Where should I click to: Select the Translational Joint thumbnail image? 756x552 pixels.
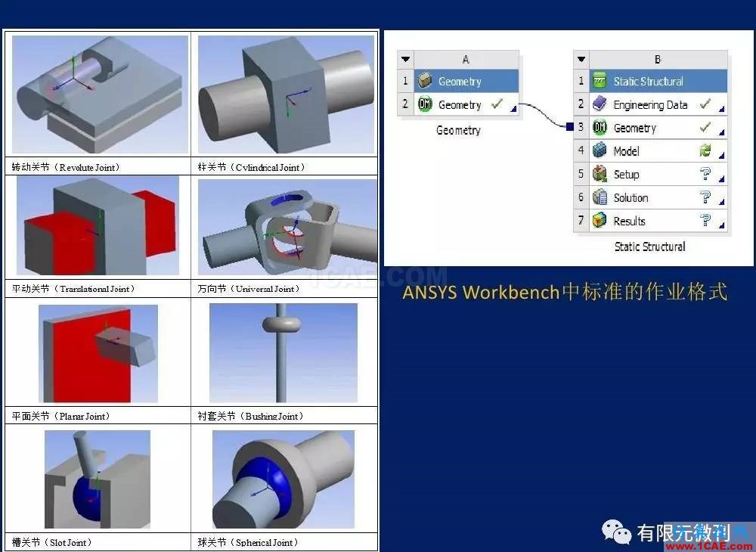(98, 225)
